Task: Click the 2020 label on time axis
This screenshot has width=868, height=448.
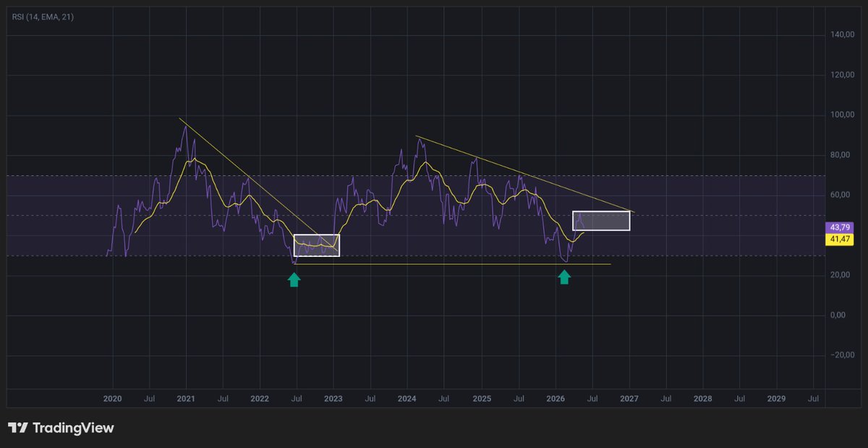Action: pos(113,399)
